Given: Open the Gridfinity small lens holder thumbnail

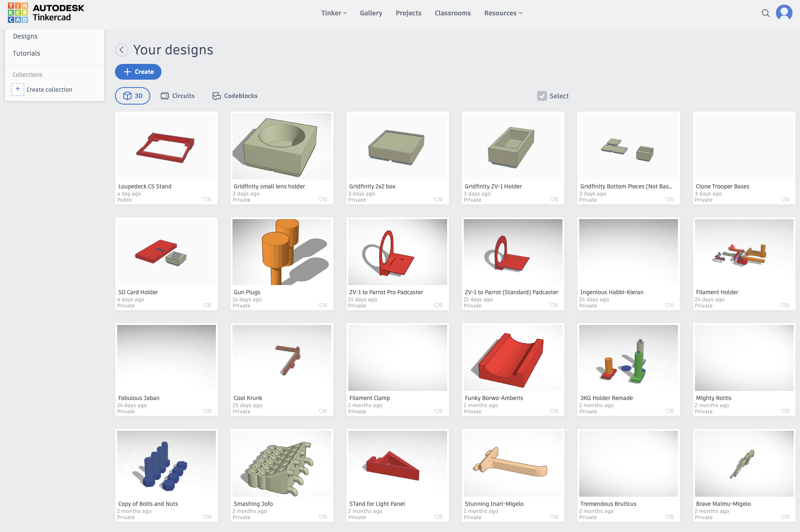Looking at the screenshot, I should 281,146.
